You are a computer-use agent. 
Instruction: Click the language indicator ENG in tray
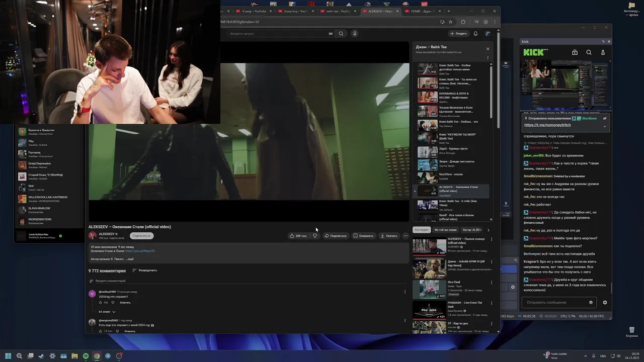603,356
